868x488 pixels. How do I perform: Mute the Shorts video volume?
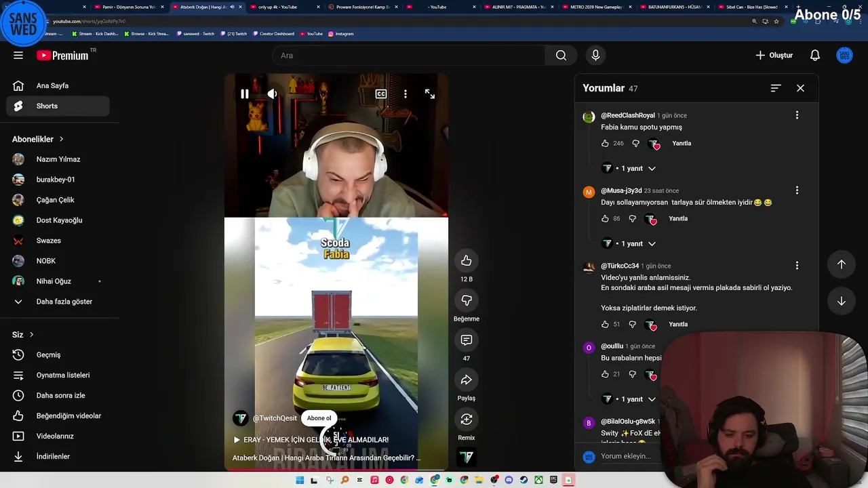pyautogui.click(x=272, y=94)
